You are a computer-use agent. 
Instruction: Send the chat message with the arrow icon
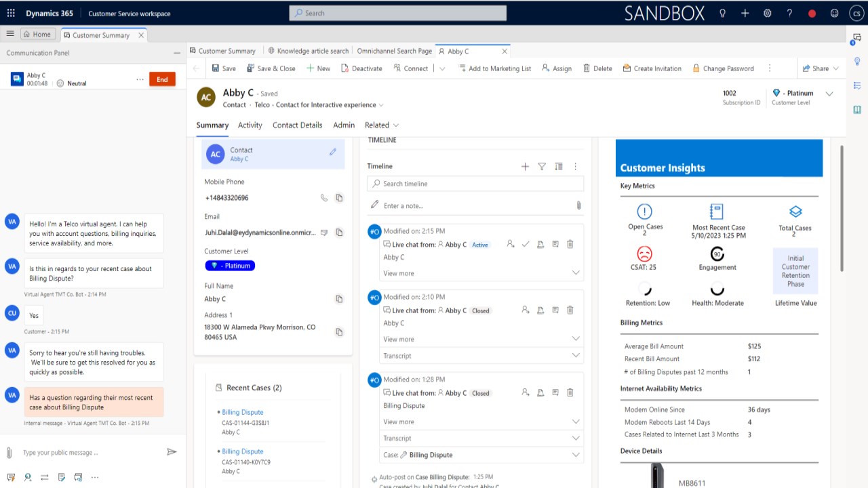(x=172, y=452)
